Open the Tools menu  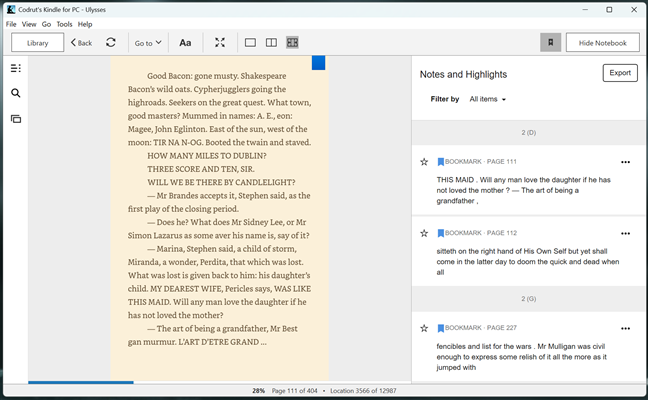(x=64, y=24)
